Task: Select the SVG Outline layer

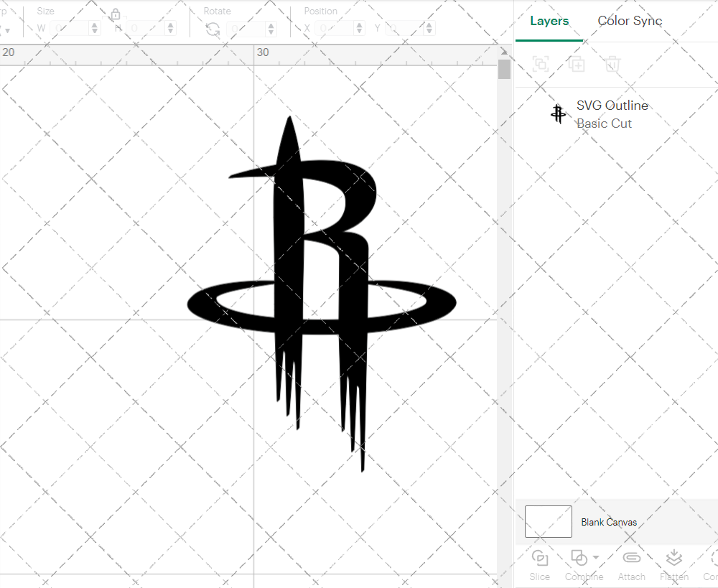Action: click(612, 106)
